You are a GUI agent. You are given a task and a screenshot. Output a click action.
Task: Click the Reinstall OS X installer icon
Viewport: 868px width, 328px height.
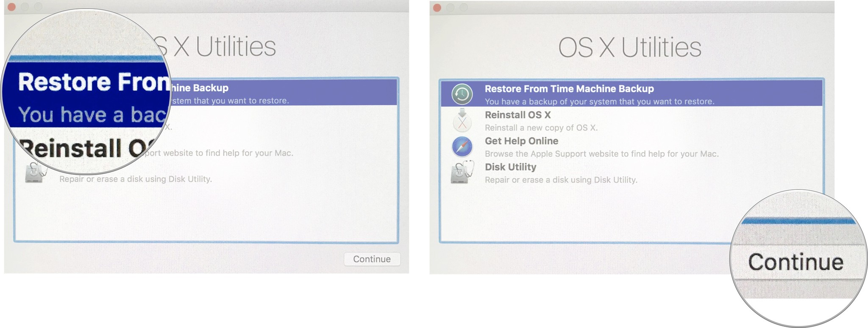pyautogui.click(x=462, y=120)
